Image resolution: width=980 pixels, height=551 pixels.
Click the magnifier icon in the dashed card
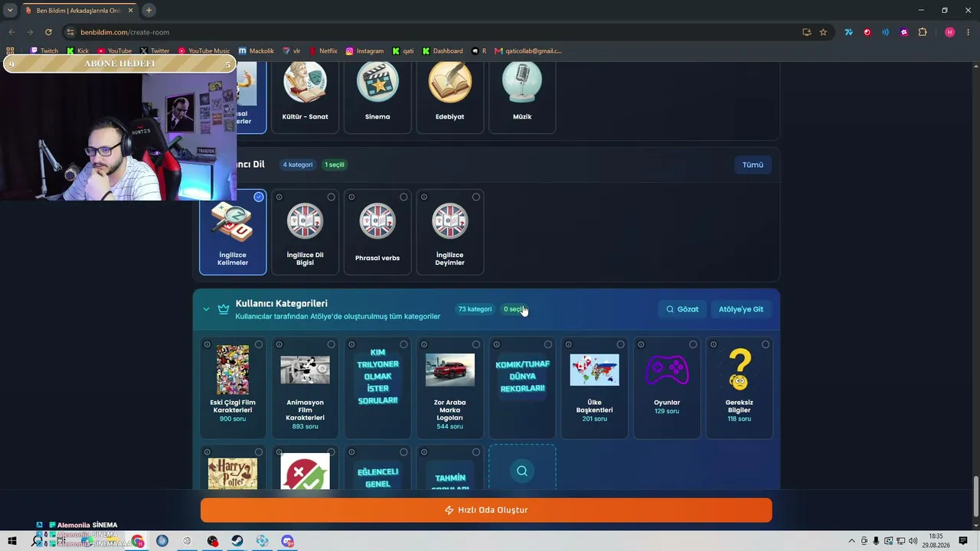point(522,471)
